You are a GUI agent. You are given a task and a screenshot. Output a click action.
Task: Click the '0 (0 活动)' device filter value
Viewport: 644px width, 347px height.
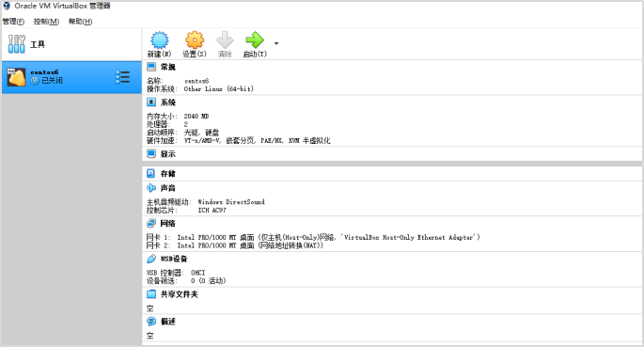pos(208,281)
